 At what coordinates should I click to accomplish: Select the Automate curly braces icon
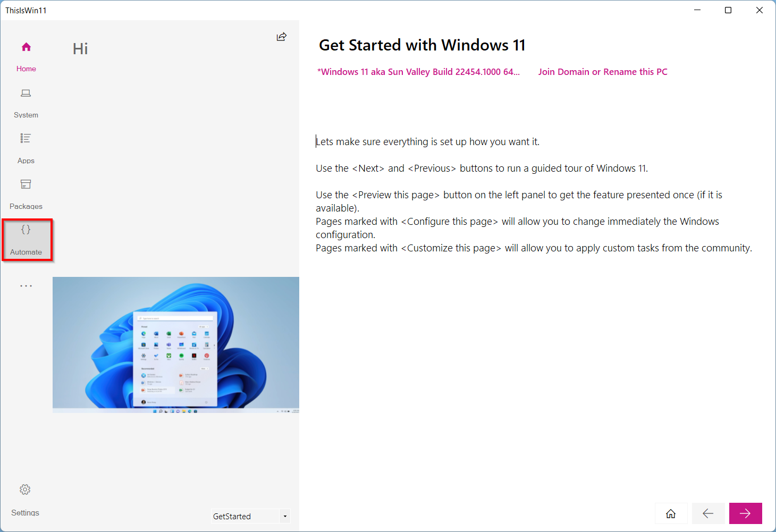(26, 230)
